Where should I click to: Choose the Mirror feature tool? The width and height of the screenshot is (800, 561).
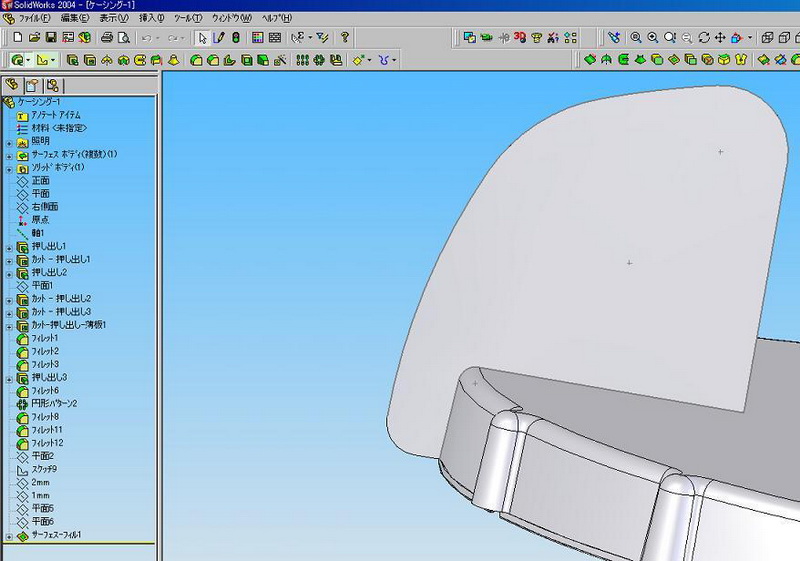[336, 60]
